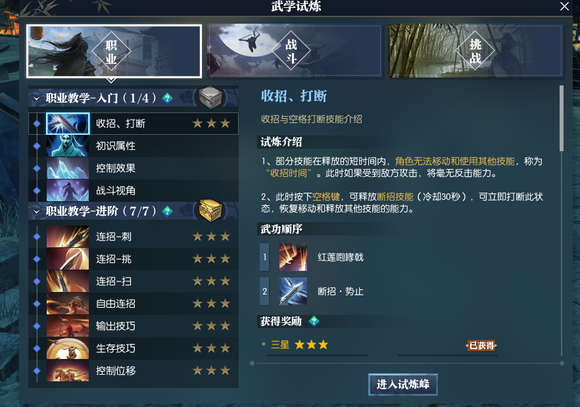
Task: Select the 职业 tab
Action: click(x=114, y=51)
